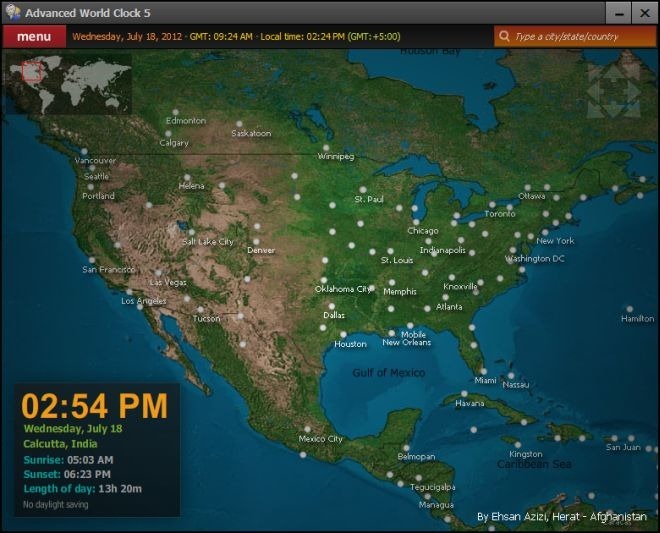Click the New Orleans city label
Image resolution: width=660 pixels, height=533 pixels.
point(407,343)
